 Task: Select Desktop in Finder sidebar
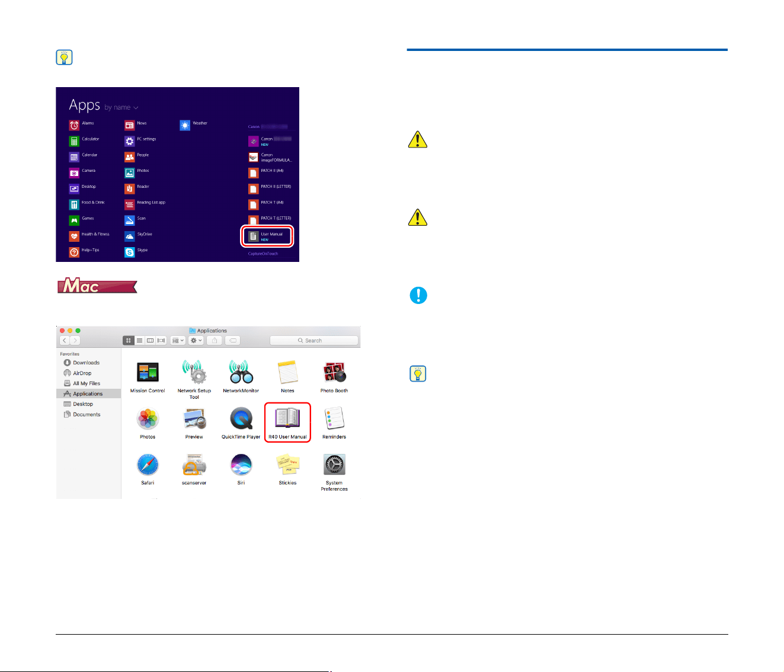pyautogui.click(x=78, y=404)
